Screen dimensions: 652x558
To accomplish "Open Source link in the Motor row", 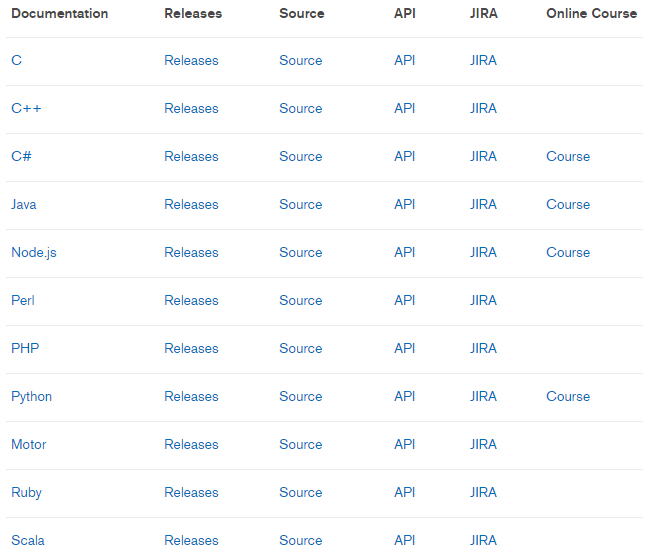I will point(301,444).
